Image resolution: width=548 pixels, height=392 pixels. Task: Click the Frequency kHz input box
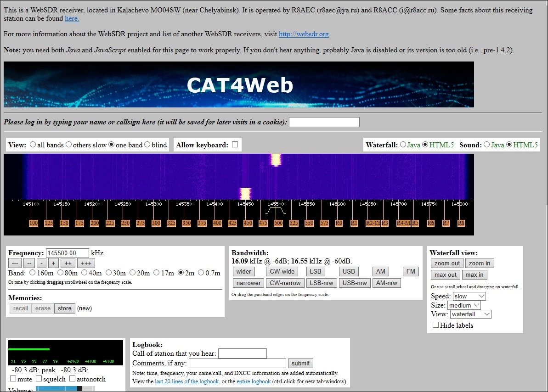click(x=67, y=253)
